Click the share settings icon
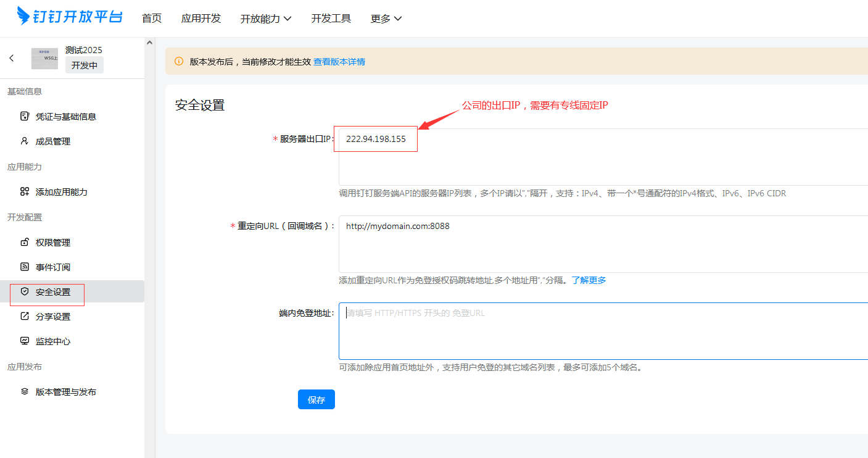 (x=25, y=316)
